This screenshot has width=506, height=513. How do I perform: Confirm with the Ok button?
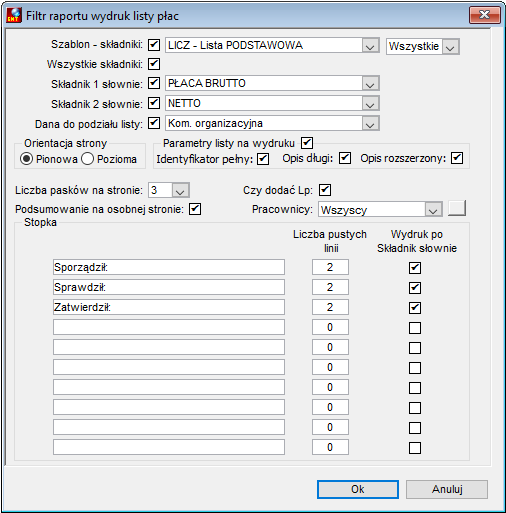point(358,489)
